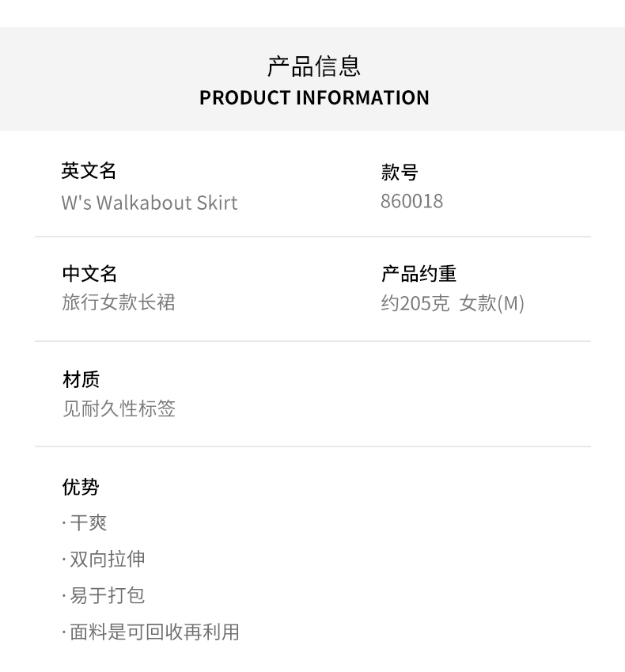Screen dimensions: 625x672
Task: Click the 产品约重 label
Action: click(x=419, y=274)
